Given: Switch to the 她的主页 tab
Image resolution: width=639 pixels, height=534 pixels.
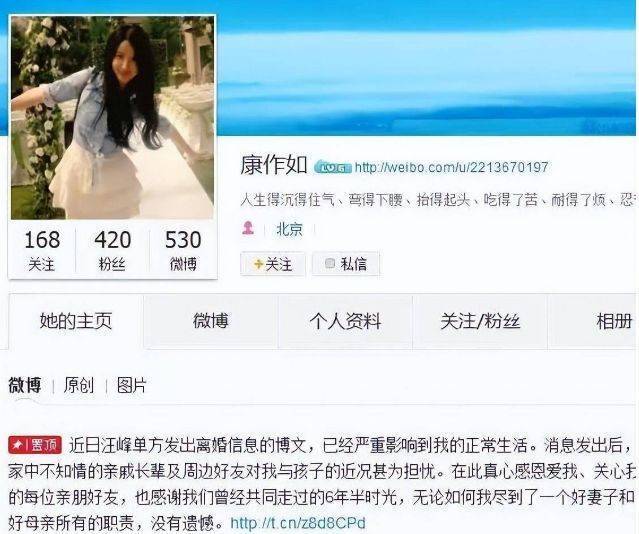Looking at the screenshot, I should tap(76, 321).
